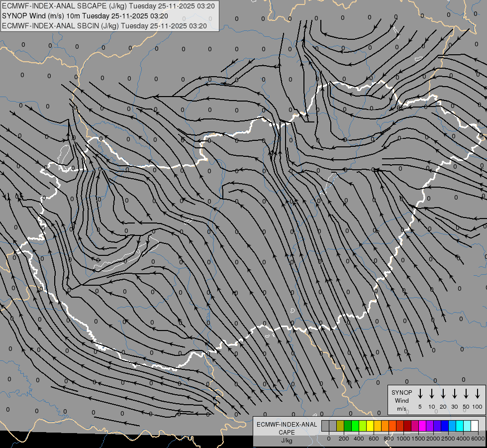Click the '10' wind speed legend value
487x448 pixels.
(432, 407)
